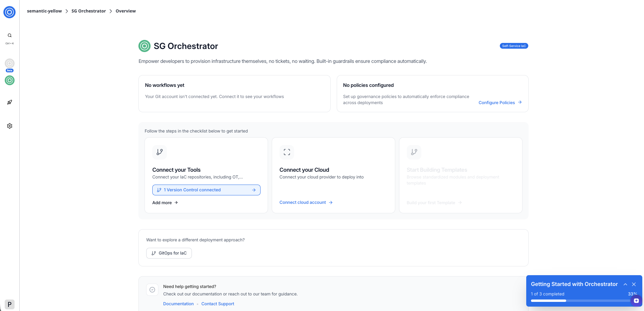Open search from the sidebar
The height and width of the screenshot is (311, 644).
(x=9, y=35)
